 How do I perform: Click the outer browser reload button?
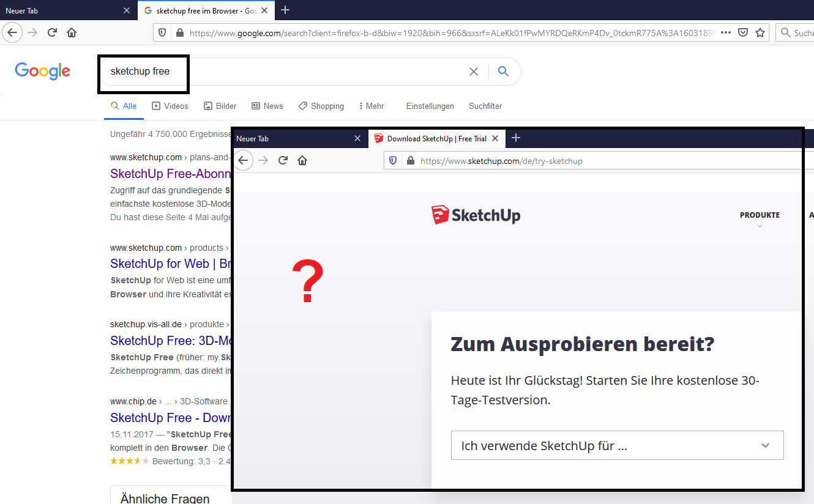53,32
